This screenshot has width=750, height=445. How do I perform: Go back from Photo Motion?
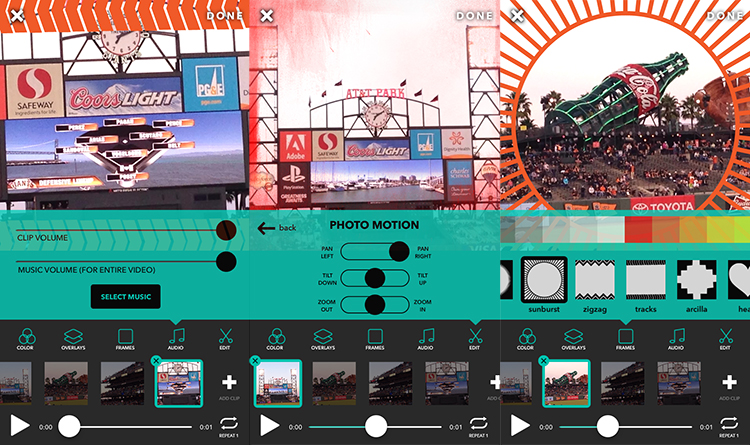point(277,228)
